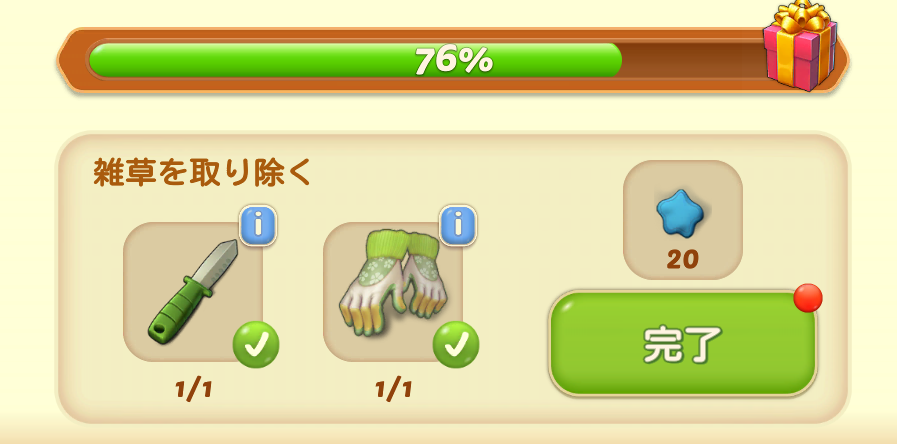Open info for the green knife item

pos(258,225)
